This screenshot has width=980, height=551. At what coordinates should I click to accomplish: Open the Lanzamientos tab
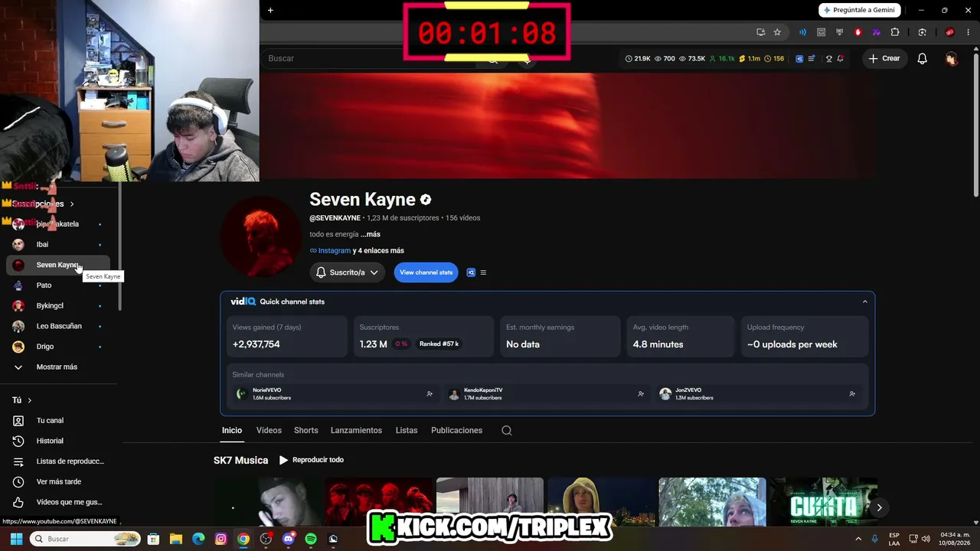(356, 430)
